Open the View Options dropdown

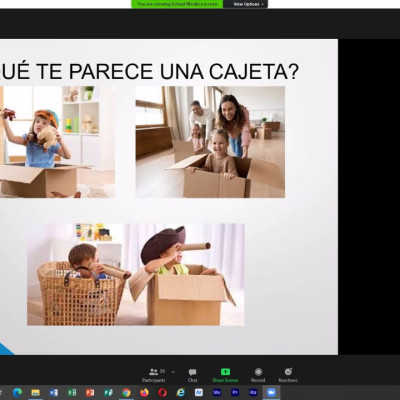(x=246, y=4)
